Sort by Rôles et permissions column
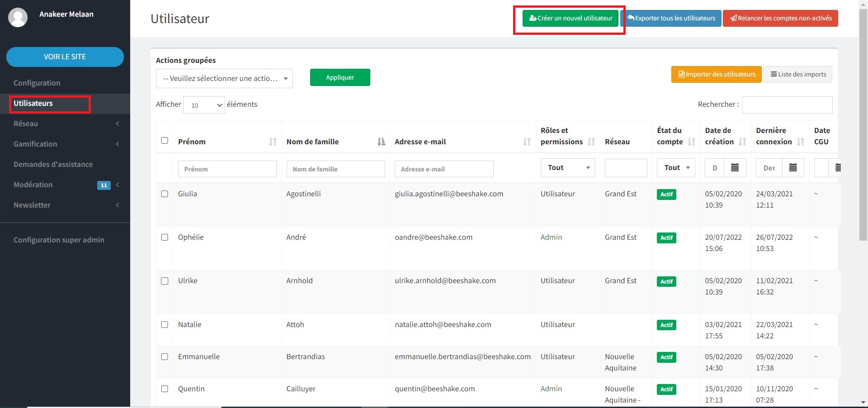The width and height of the screenshot is (868, 408). click(591, 142)
